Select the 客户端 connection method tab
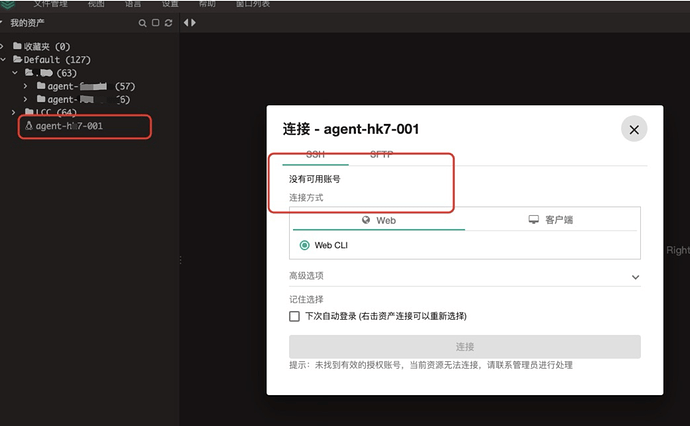 coord(551,220)
